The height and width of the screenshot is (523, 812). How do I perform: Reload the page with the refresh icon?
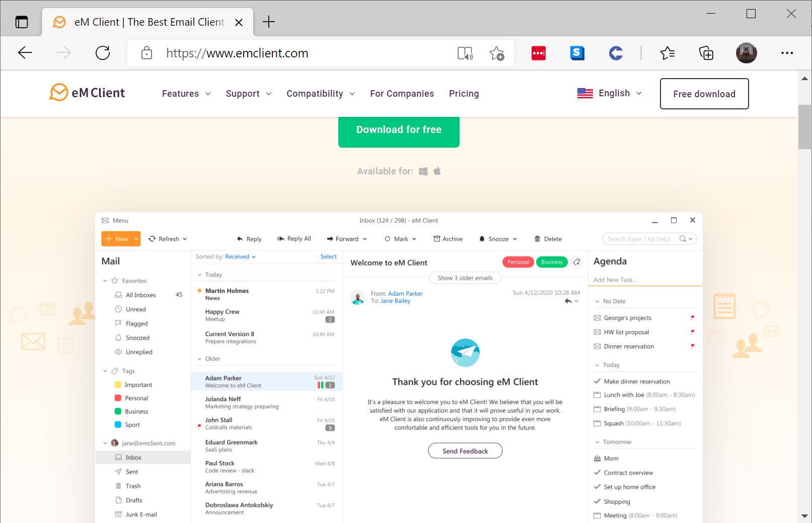[x=103, y=52]
